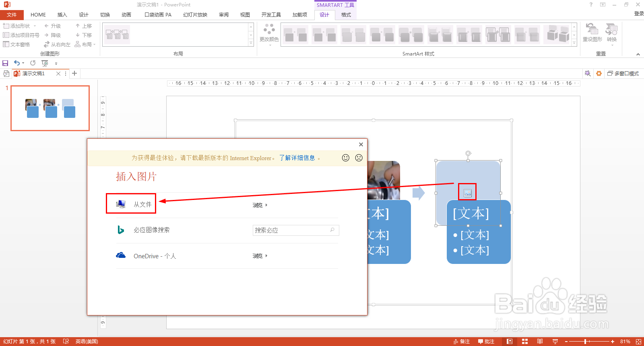Screen dimensions: 644x346
Task: Switch to Slide Sorter view icon
Action: (x=525, y=342)
